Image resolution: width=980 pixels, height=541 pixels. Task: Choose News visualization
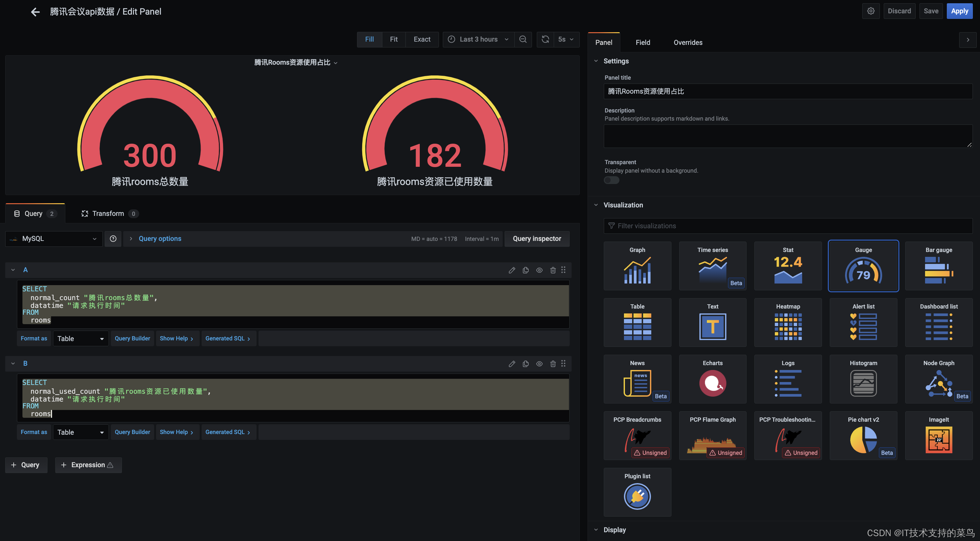pyautogui.click(x=637, y=379)
